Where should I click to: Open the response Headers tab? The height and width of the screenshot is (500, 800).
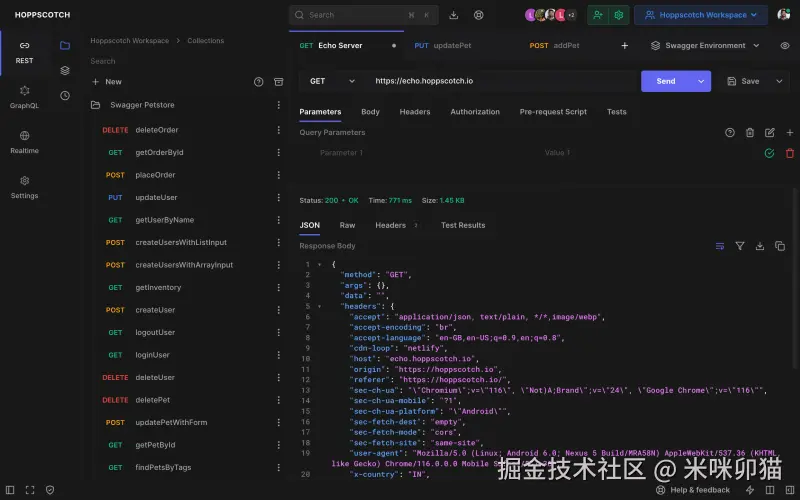[x=396, y=225]
